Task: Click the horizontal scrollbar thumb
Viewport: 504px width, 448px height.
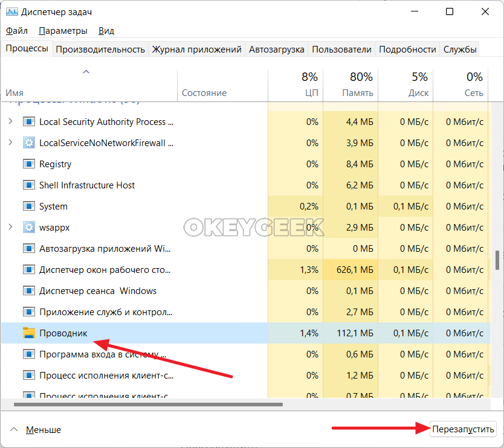Action: click(x=148, y=405)
